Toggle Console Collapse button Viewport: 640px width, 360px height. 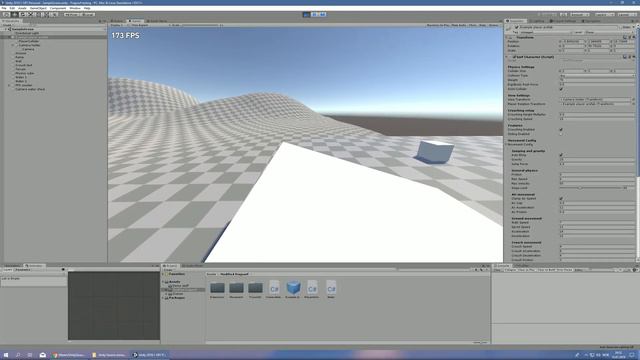point(510,270)
